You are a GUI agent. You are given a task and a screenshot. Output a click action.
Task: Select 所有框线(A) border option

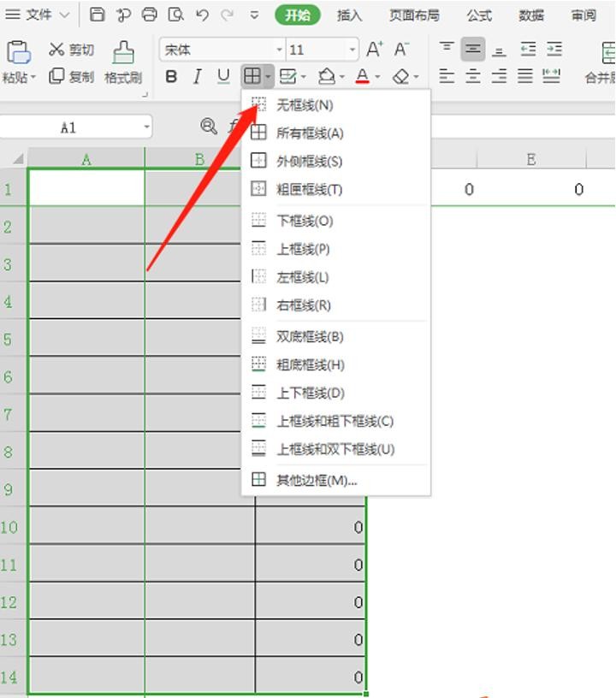pyautogui.click(x=309, y=133)
